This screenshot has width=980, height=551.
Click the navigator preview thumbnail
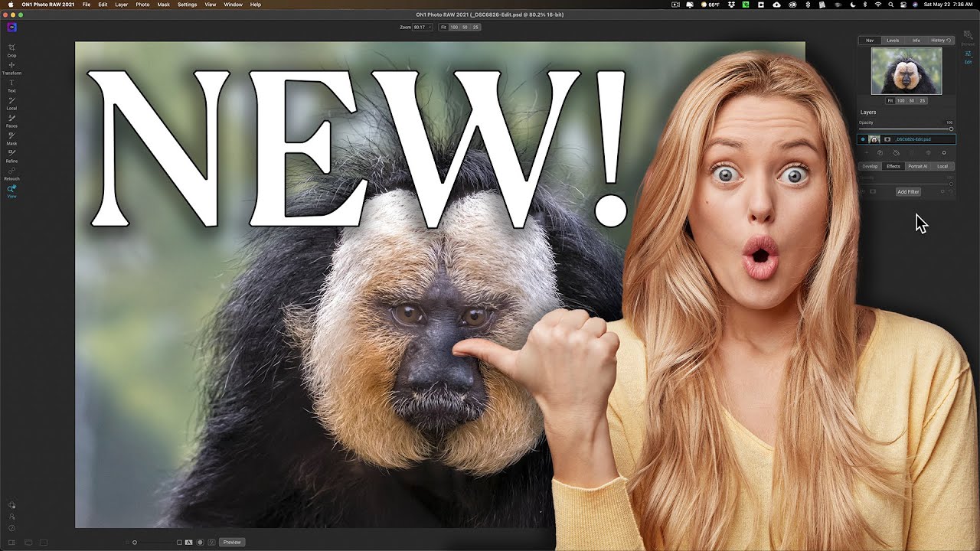pos(906,70)
